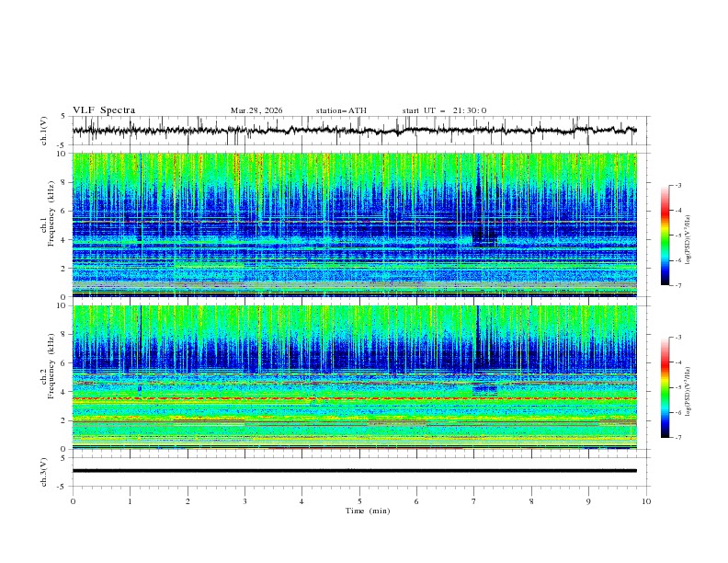Click the 'ch.3(V)' waveform axis label
The width and height of the screenshot is (728, 563).
point(44,472)
